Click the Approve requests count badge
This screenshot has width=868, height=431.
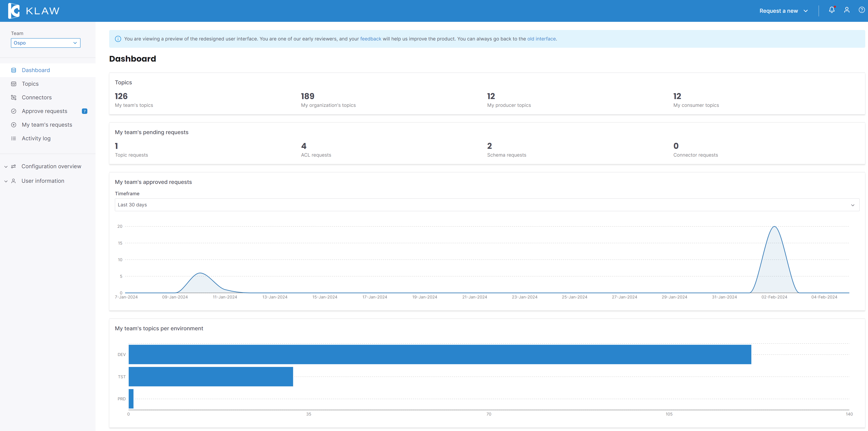[85, 111]
